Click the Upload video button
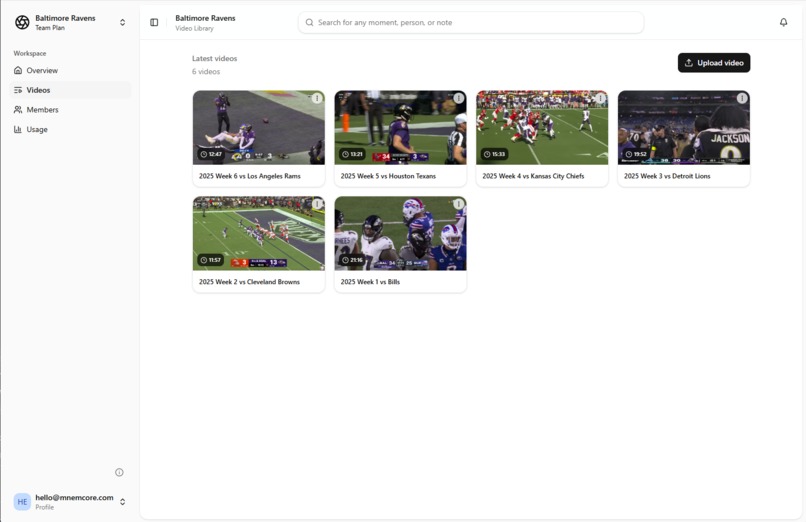 714,63
